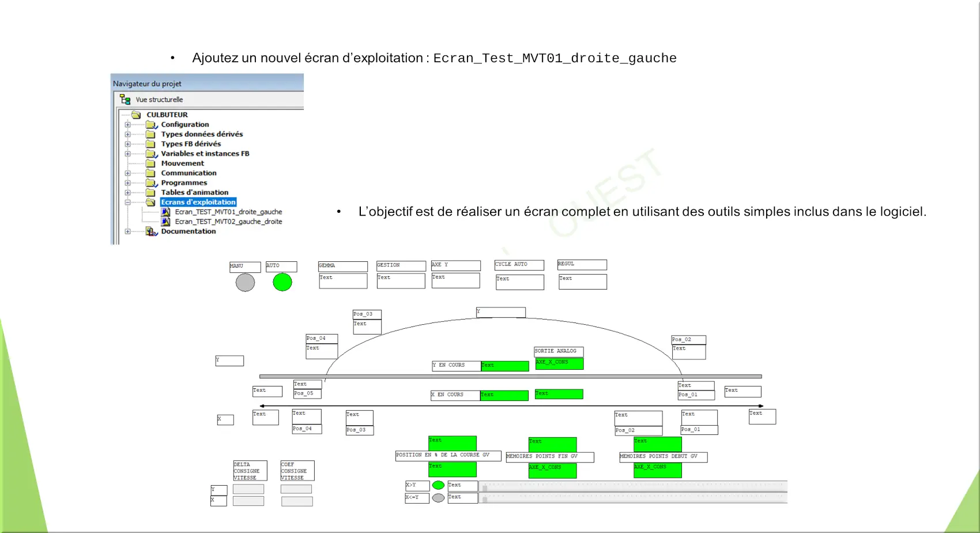Click the Tables d'animation folder icon

[151, 193]
